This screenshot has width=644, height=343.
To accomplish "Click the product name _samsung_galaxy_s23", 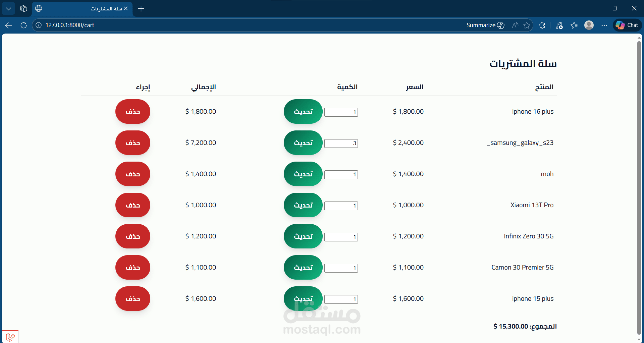I will click(x=520, y=143).
